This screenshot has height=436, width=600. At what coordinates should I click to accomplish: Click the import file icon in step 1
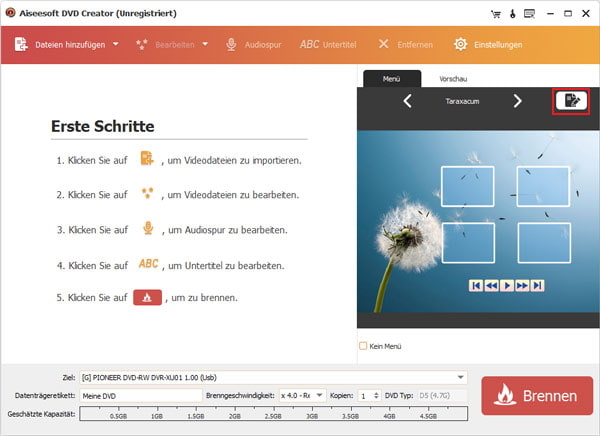147,158
